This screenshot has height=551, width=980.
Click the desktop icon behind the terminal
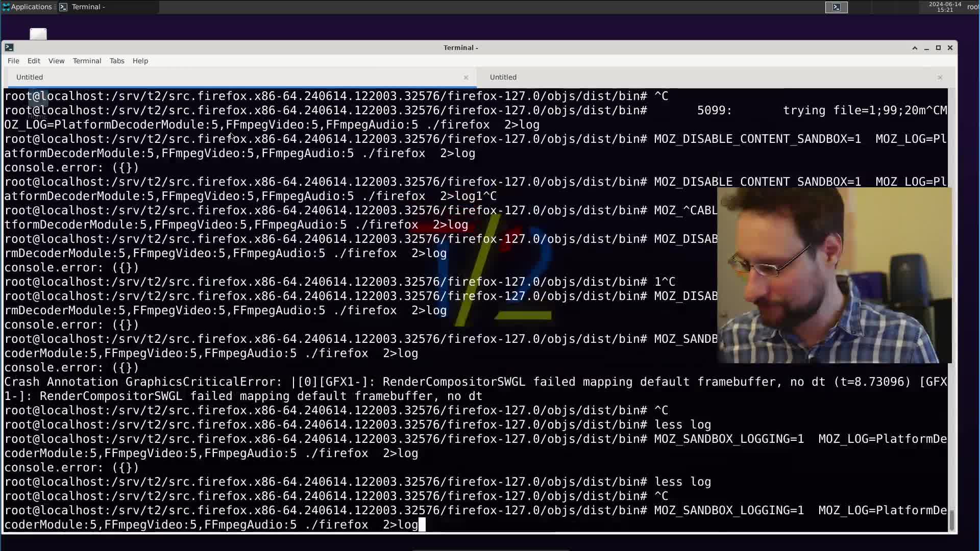tap(38, 34)
